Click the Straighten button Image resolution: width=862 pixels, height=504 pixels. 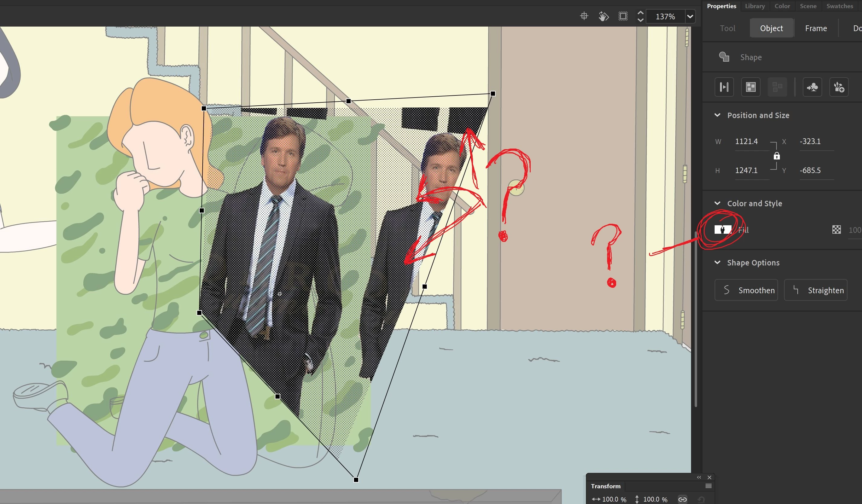(x=815, y=290)
